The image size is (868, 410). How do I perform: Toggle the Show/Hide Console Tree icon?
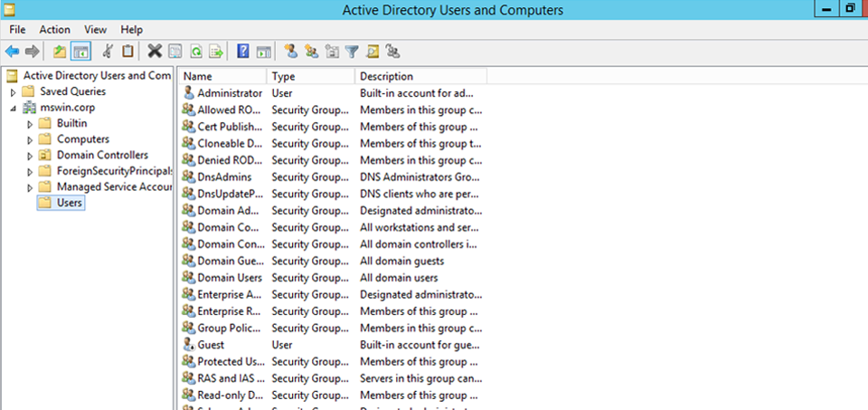click(x=80, y=52)
